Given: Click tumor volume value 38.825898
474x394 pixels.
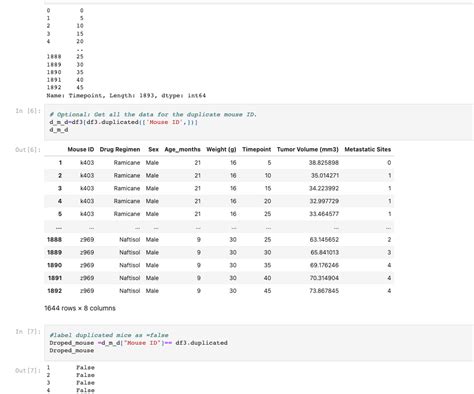Looking at the screenshot, I should 324,163.
